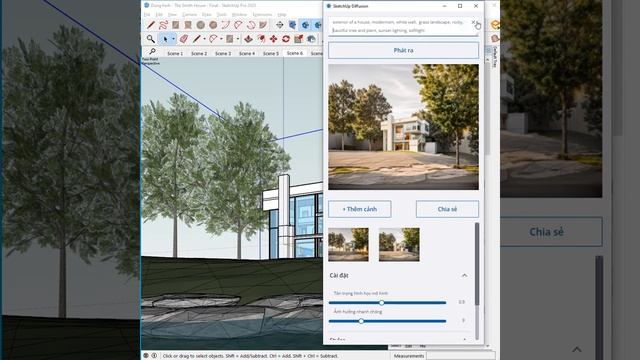Select the Arc tool in top toolbar row
The height and width of the screenshot is (360, 640).
225,25
